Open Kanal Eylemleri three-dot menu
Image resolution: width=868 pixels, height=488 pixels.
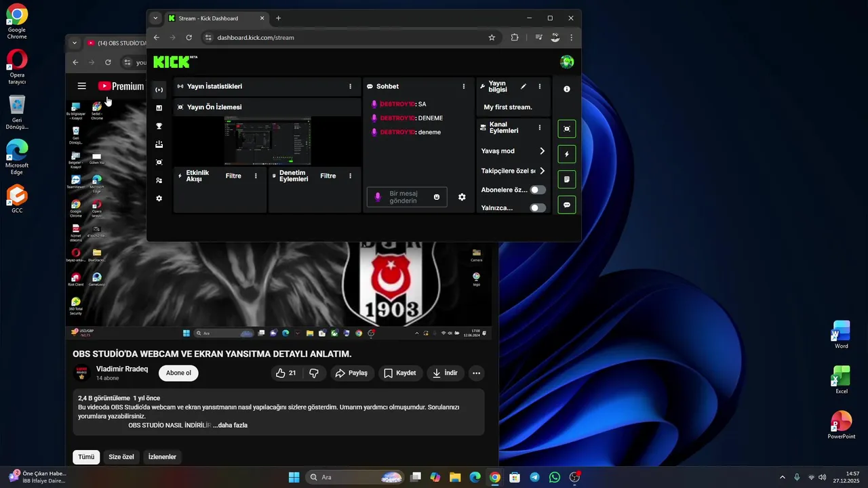click(540, 127)
